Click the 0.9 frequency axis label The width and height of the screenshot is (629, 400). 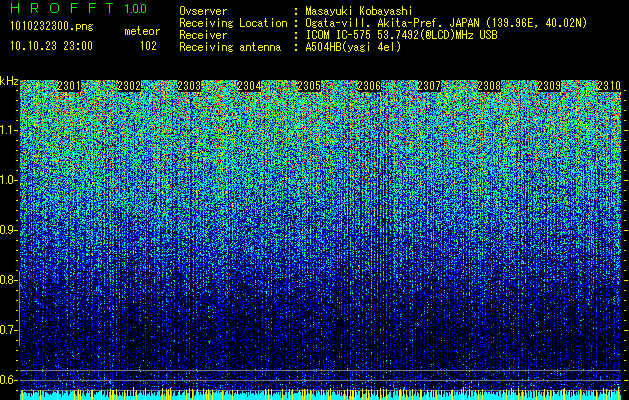pos(8,230)
